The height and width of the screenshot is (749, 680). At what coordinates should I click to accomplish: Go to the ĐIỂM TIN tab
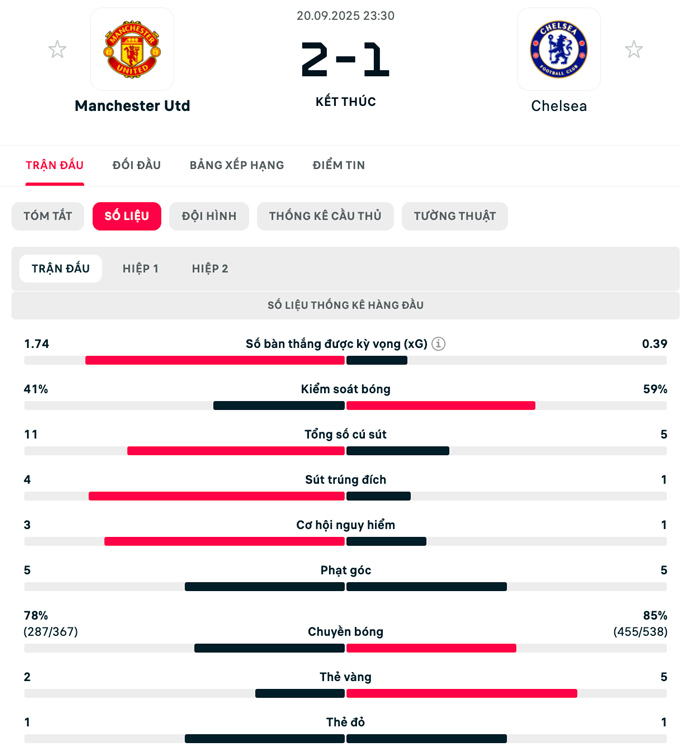point(339,165)
